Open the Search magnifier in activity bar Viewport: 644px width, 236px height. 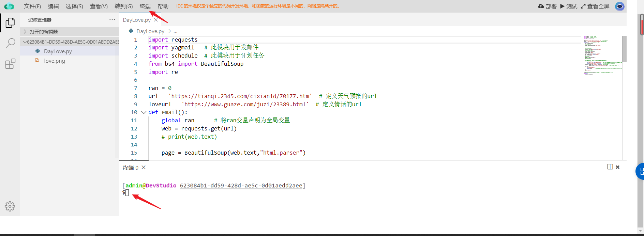[x=10, y=43]
